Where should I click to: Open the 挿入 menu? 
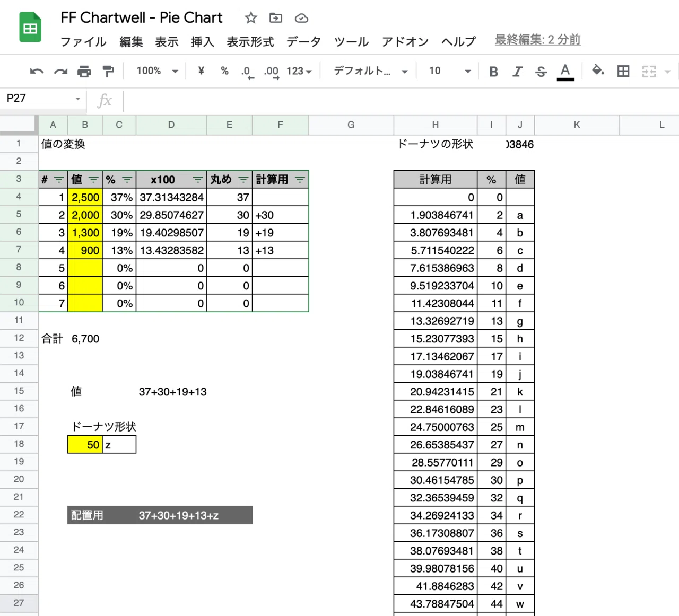coord(202,41)
